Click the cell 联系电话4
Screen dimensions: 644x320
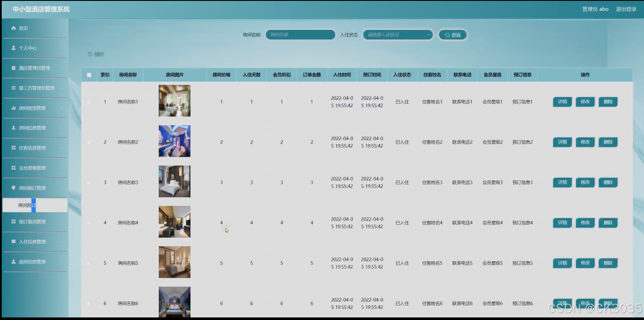462,223
